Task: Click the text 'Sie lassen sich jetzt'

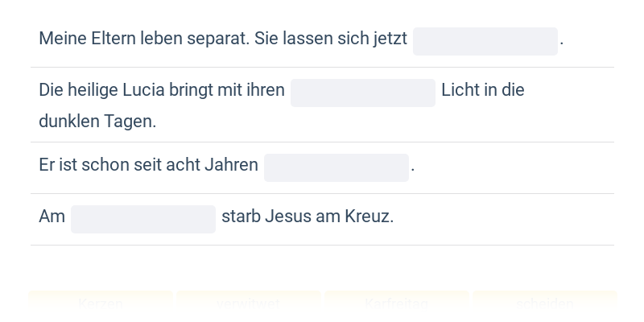Action: click(x=331, y=39)
